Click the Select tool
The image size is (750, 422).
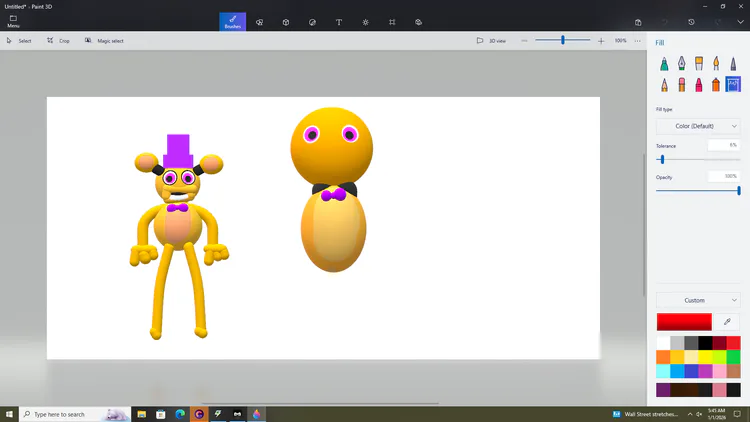[x=19, y=41]
